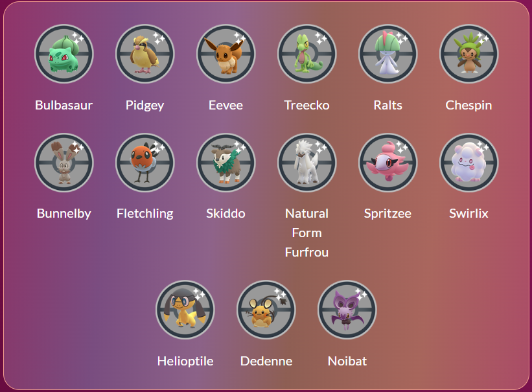532x392 pixels.
Task: Select the Skiddo Pokémon icon
Action: click(226, 163)
